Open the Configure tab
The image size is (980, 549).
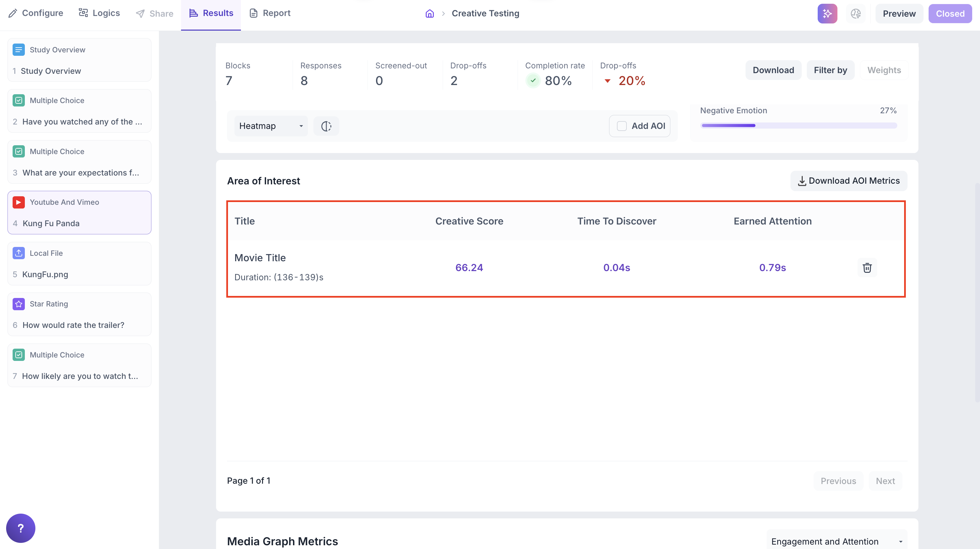coord(36,13)
